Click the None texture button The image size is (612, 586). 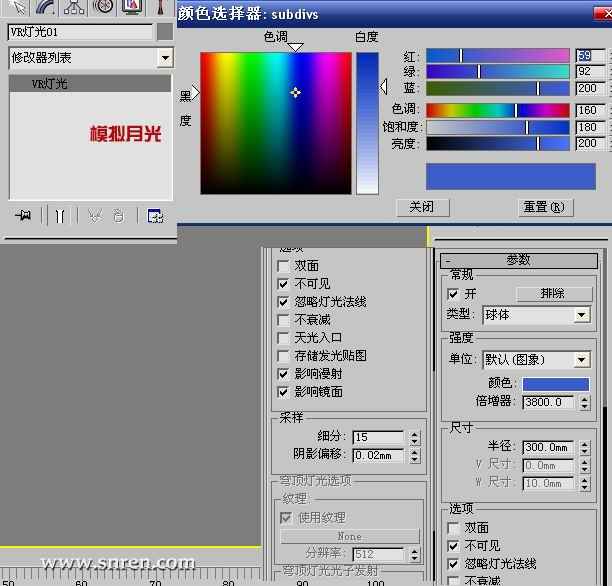(350, 536)
